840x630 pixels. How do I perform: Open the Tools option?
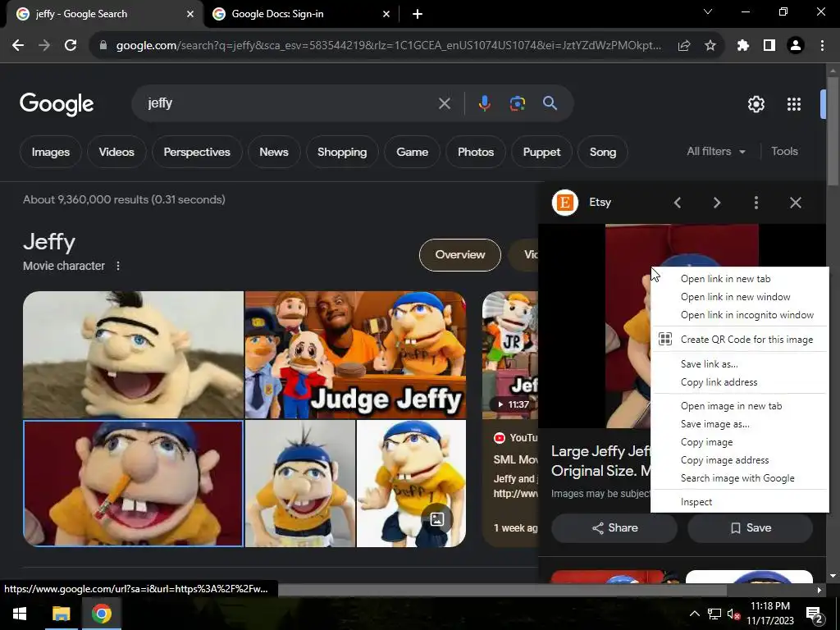[x=784, y=152]
